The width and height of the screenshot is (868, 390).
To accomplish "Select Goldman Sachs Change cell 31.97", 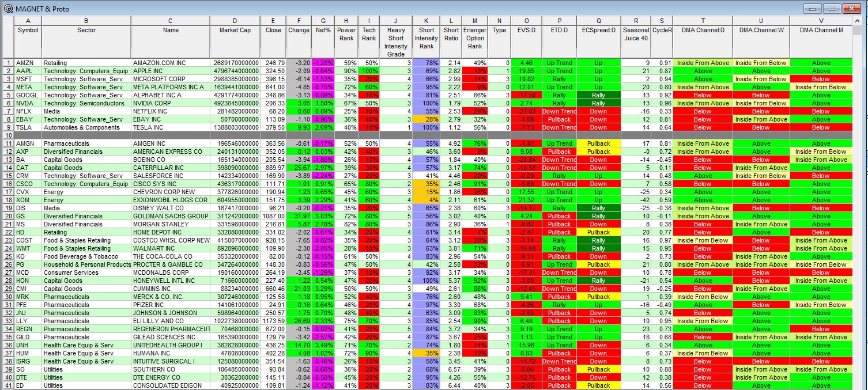I will point(299,216).
